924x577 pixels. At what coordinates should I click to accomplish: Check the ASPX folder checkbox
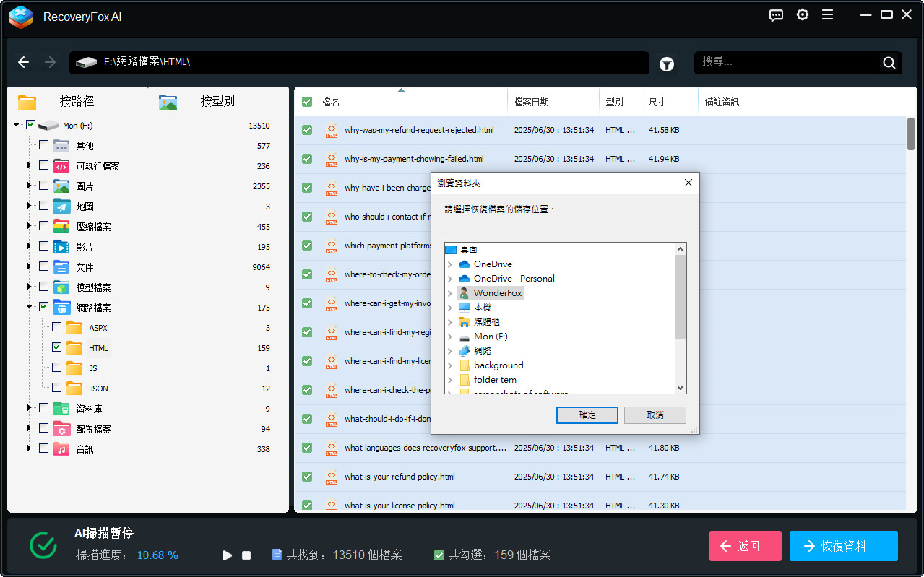coord(57,327)
